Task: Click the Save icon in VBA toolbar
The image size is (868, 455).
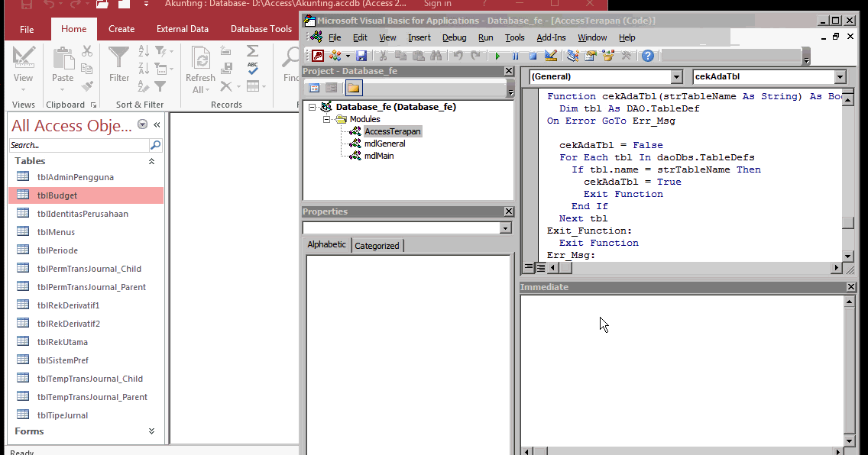Action: (x=361, y=56)
